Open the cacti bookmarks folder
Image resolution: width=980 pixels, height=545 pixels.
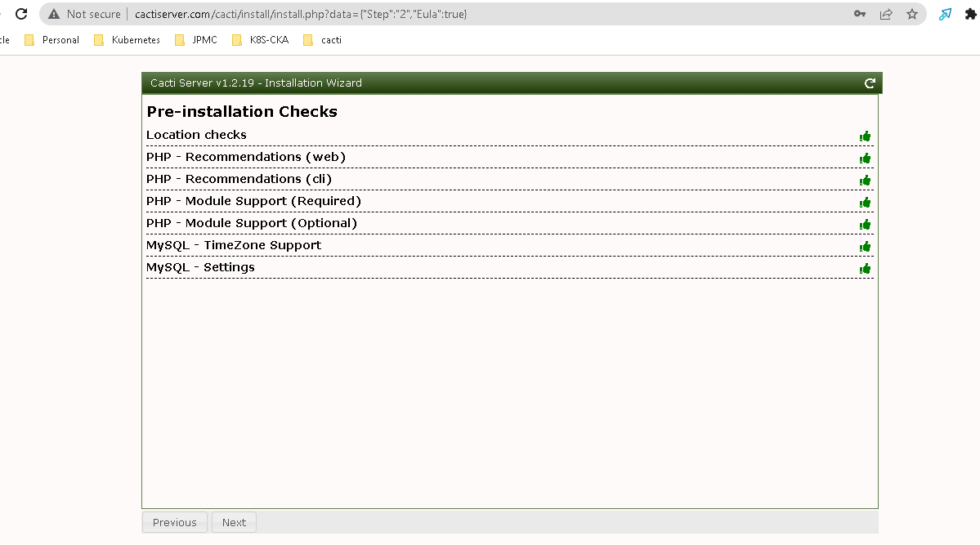[x=323, y=40]
